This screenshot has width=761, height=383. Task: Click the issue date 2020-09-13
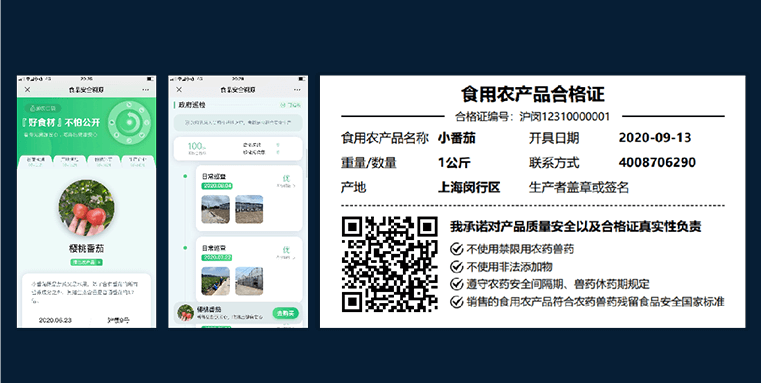pos(654,138)
